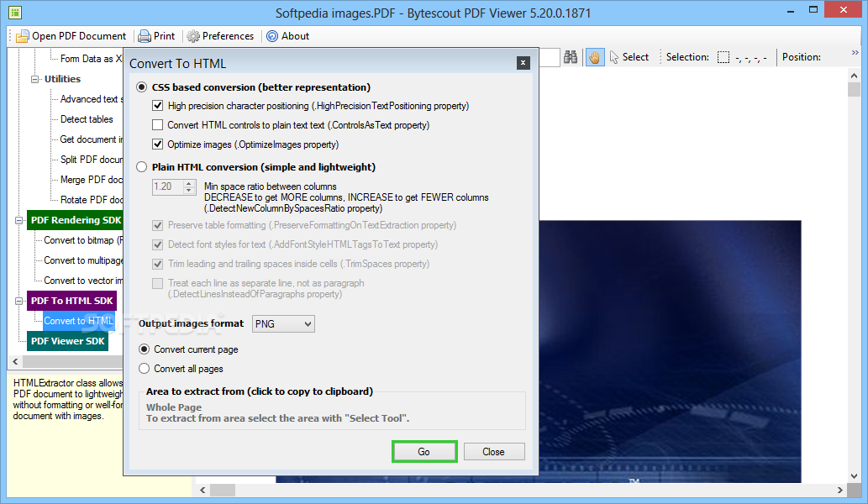Select PDF To HTML SDK tree node
The width and height of the screenshot is (868, 504).
click(72, 301)
